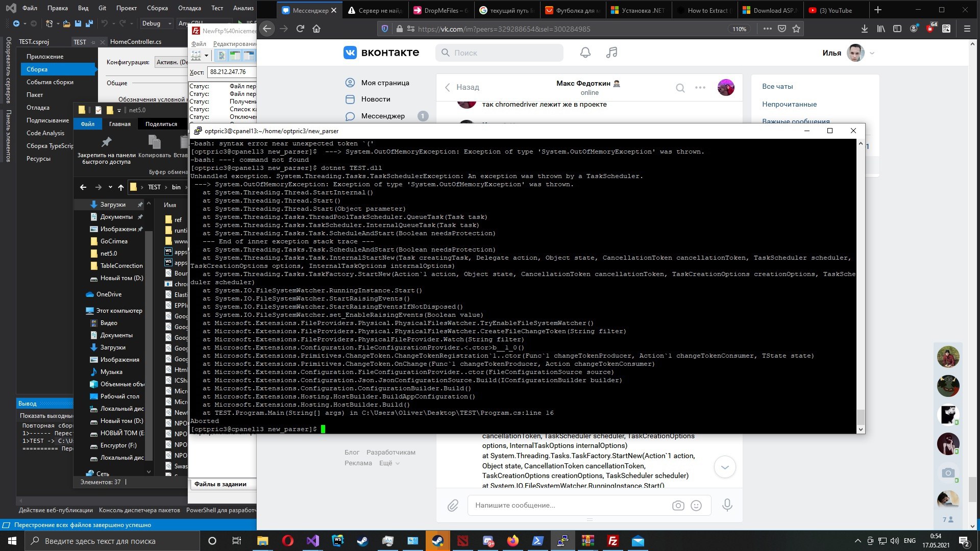Image resolution: width=980 pixels, height=551 pixels.
Task: Go to Firefox home page icon
Action: click(316, 29)
